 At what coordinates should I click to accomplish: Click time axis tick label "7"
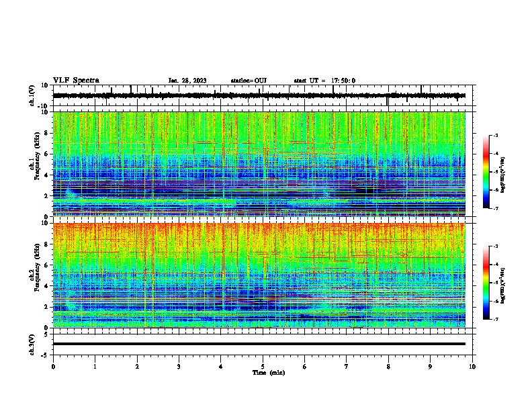tap(347, 367)
